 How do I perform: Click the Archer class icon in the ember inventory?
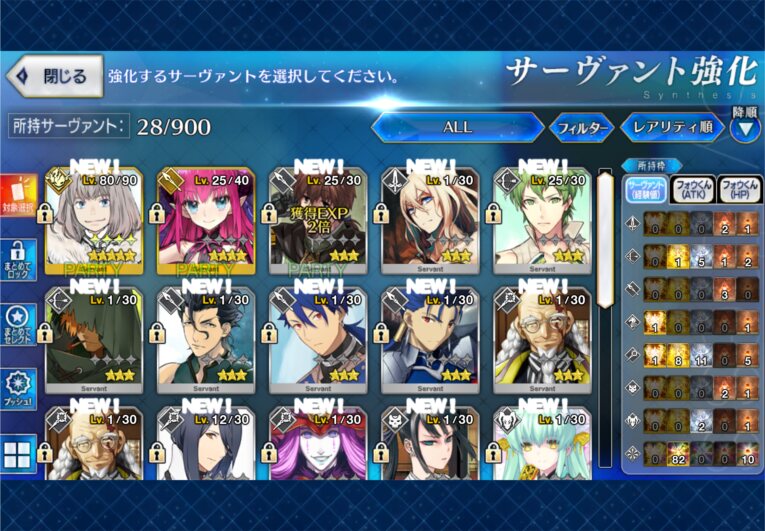point(633,257)
